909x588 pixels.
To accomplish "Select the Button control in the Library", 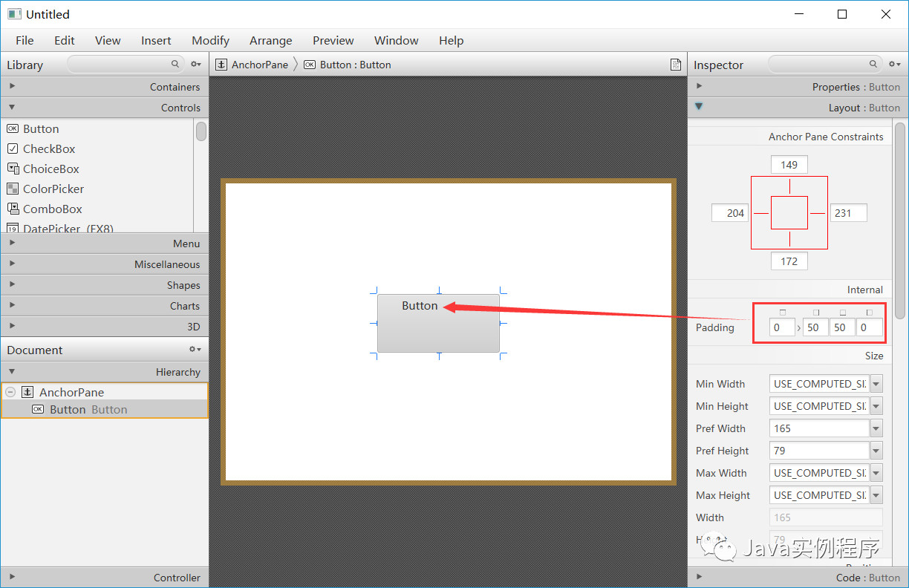I will tap(41, 128).
